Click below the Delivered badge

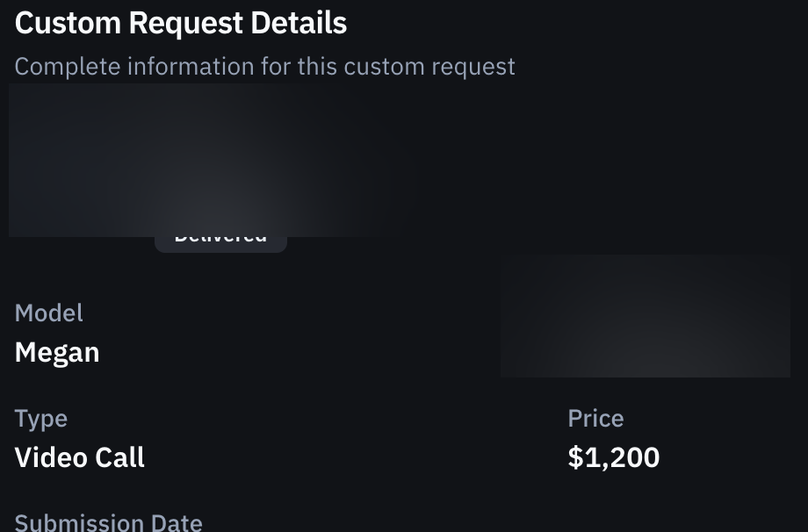220,272
